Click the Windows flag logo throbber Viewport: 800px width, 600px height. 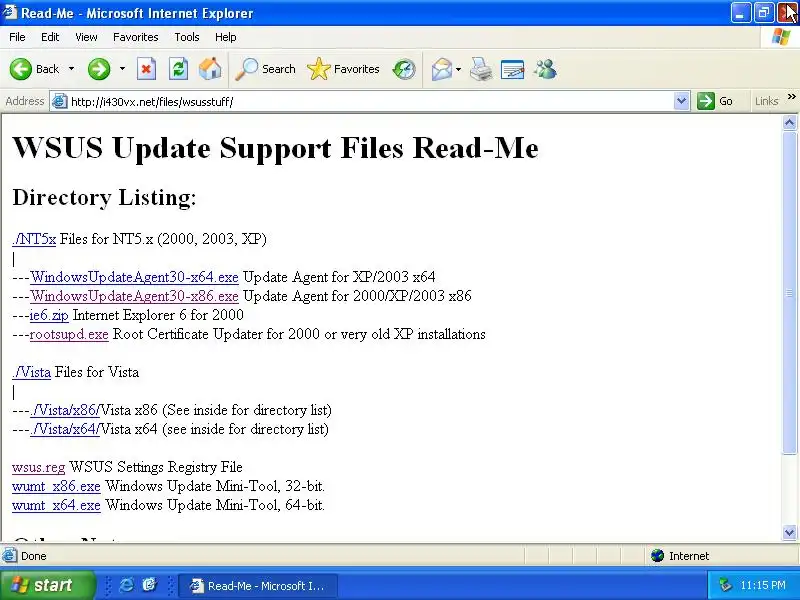780,37
